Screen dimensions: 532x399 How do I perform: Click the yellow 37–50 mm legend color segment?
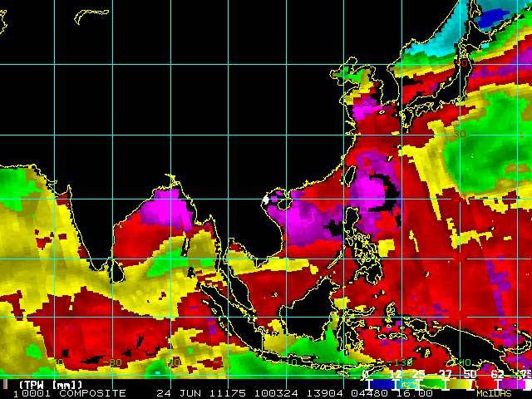click(x=458, y=384)
